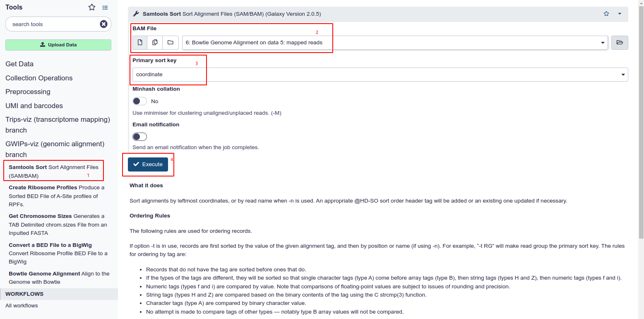Open the Get Chromosome Sizes tool
This screenshot has width=644, height=319.
click(58, 225)
